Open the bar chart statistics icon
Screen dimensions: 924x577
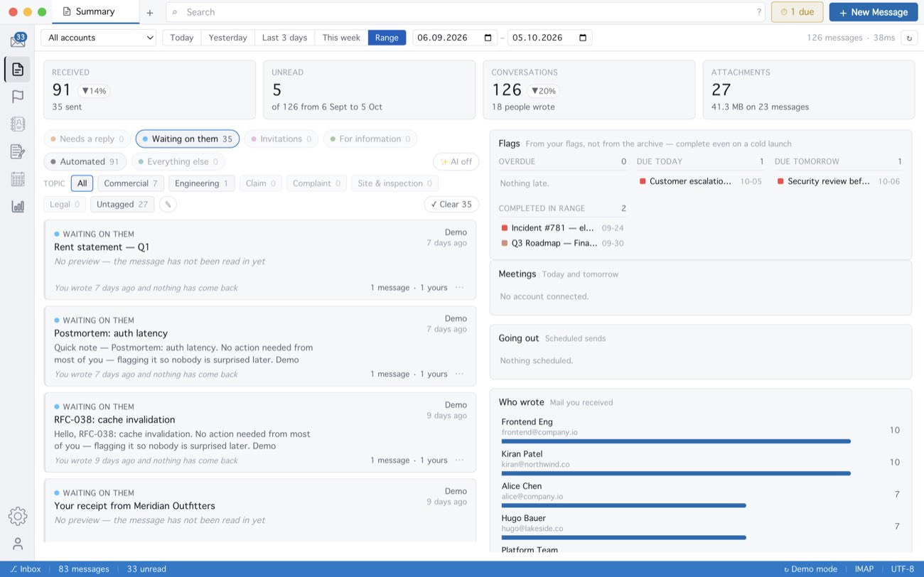[18, 207]
